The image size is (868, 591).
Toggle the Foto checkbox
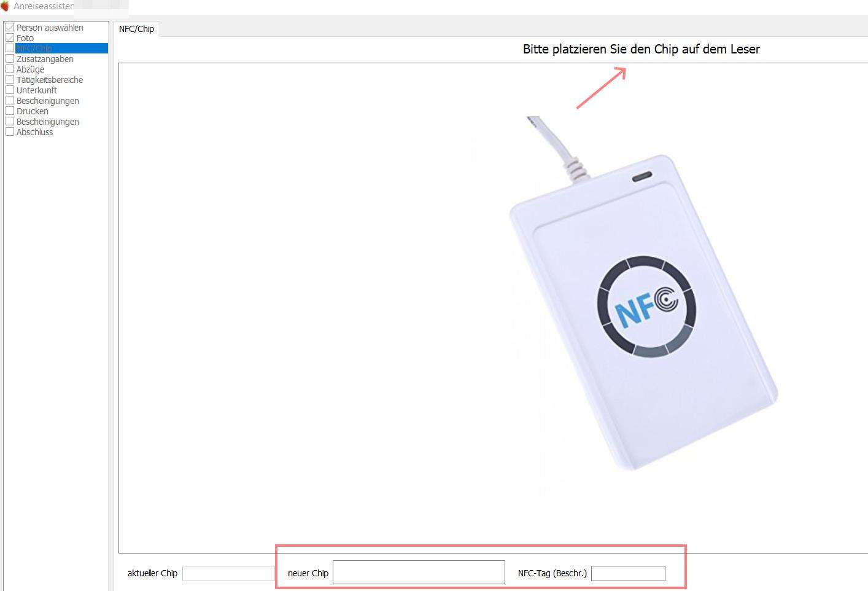click(10, 38)
